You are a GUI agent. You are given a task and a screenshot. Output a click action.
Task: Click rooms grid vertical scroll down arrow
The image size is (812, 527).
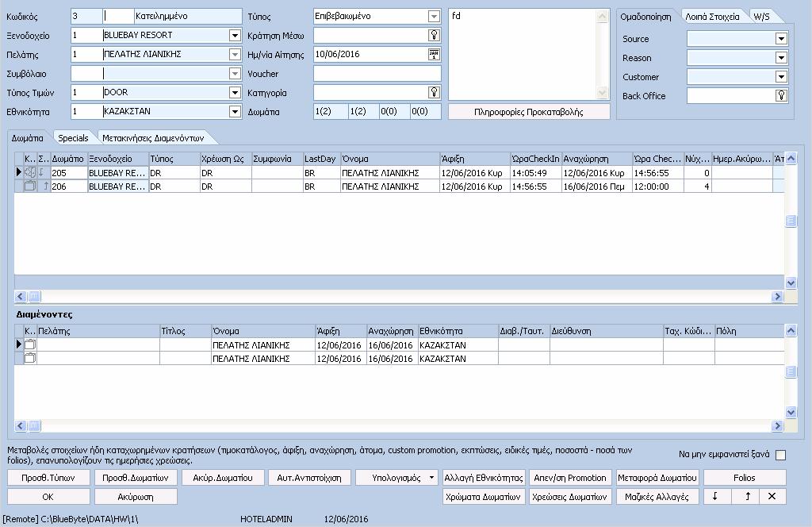click(791, 283)
